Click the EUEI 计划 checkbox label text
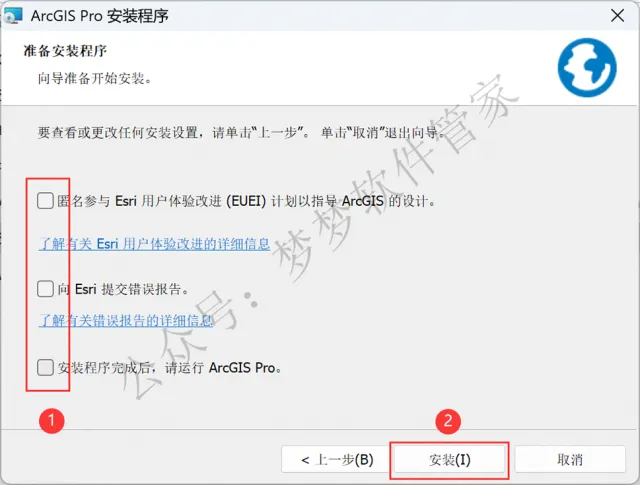The height and width of the screenshot is (485, 640). (x=246, y=201)
